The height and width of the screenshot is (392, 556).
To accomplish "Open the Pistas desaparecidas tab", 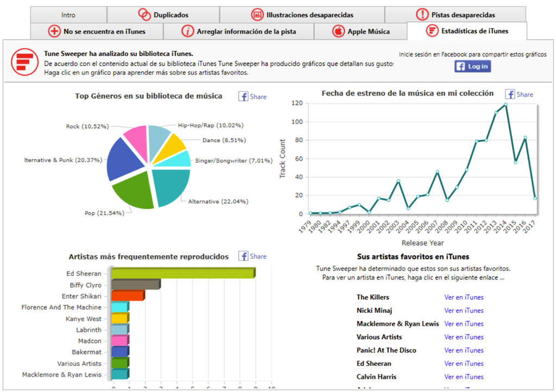I will coord(455,15).
